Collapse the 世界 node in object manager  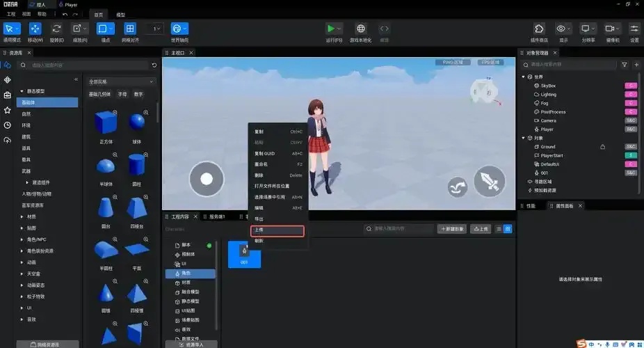(523, 77)
